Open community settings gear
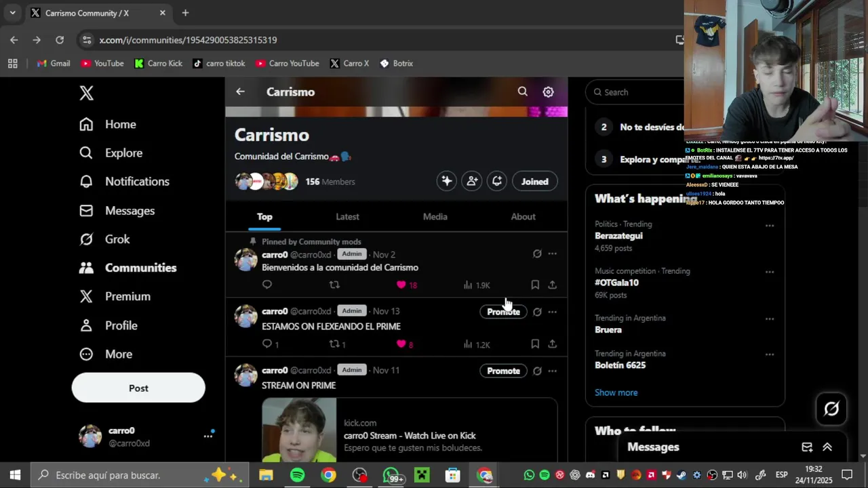 (548, 91)
